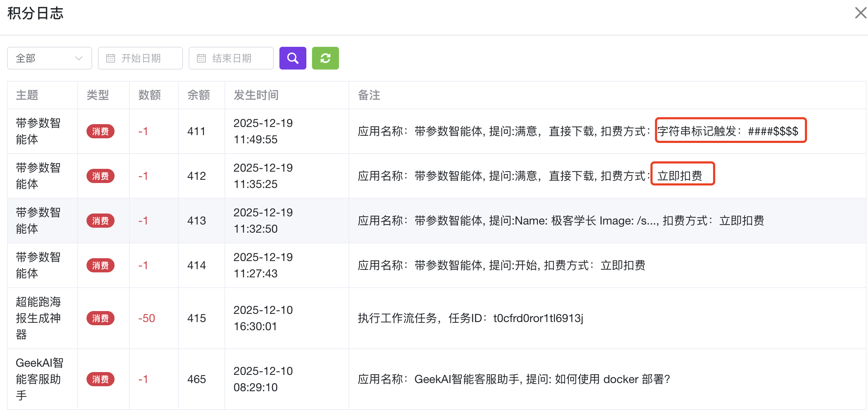Click calendar icon in 结束日期 field
Screen dimensions: 868x410
pos(201,58)
